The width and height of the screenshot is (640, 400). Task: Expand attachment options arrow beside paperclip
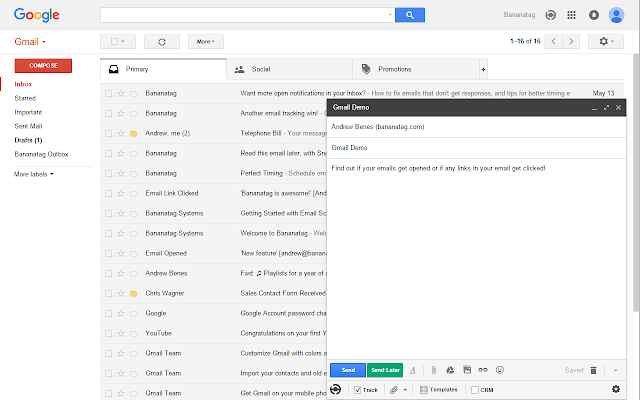pyautogui.click(x=405, y=390)
